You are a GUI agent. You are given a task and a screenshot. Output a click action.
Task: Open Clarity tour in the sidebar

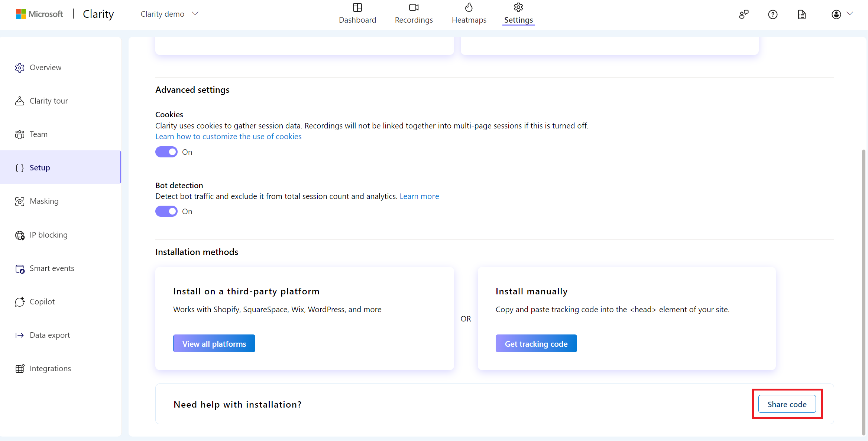point(61,101)
